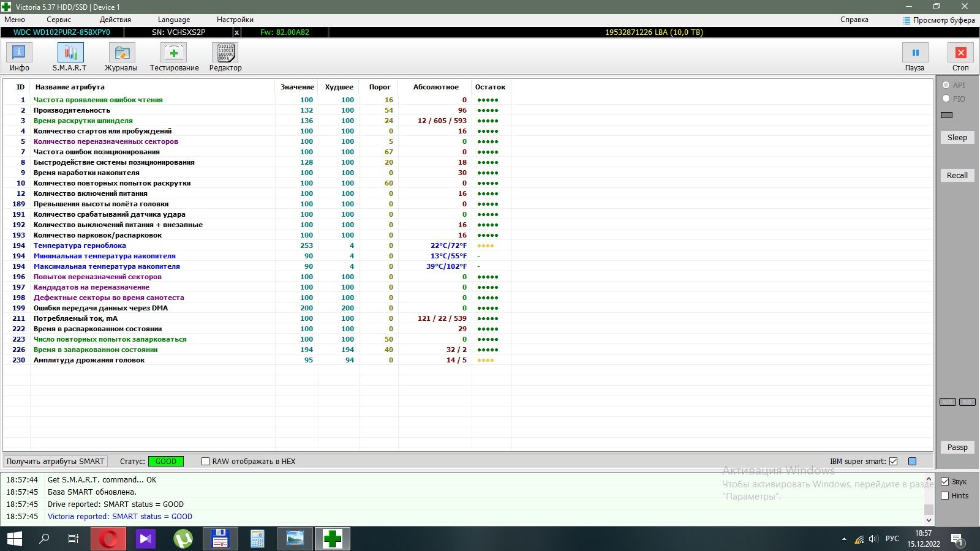Screen dimensions: 980x551
Task: Click the РУС language indicator
Action: tap(892, 539)
